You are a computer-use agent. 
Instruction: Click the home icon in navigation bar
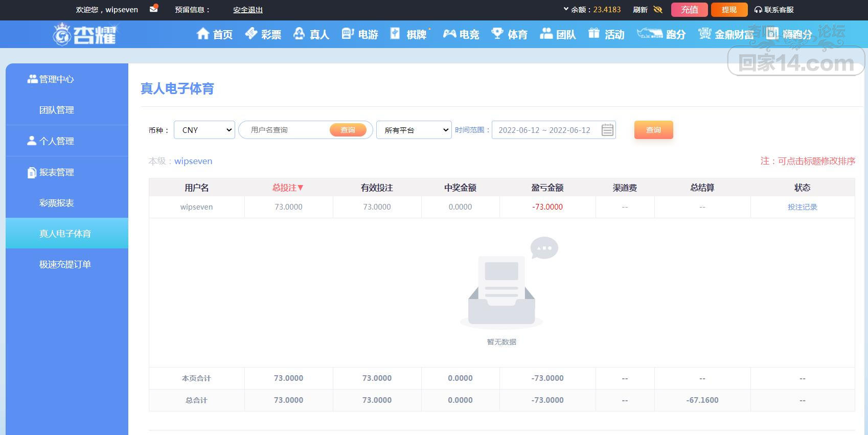[203, 34]
